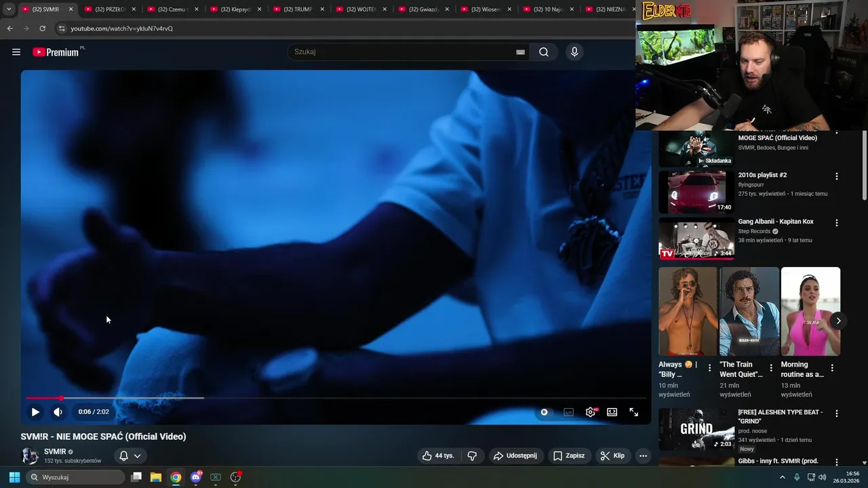Open the YouTube hamburger guide menu
Viewport: 868px width, 488px height.
click(x=16, y=52)
